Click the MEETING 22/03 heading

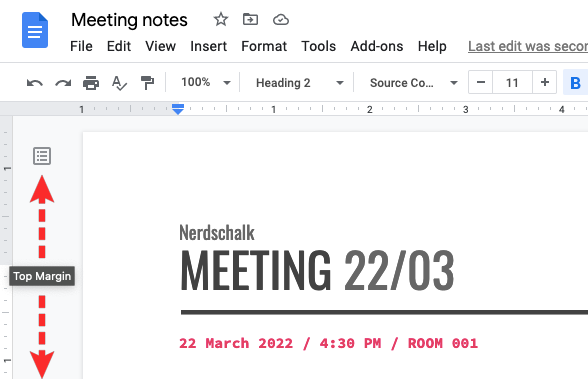point(317,271)
